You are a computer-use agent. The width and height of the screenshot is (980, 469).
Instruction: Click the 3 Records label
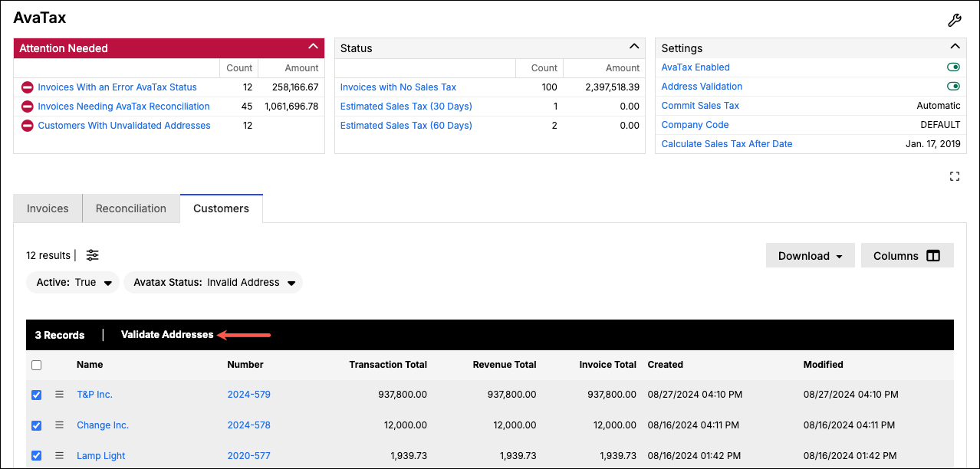pyautogui.click(x=60, y=335)
